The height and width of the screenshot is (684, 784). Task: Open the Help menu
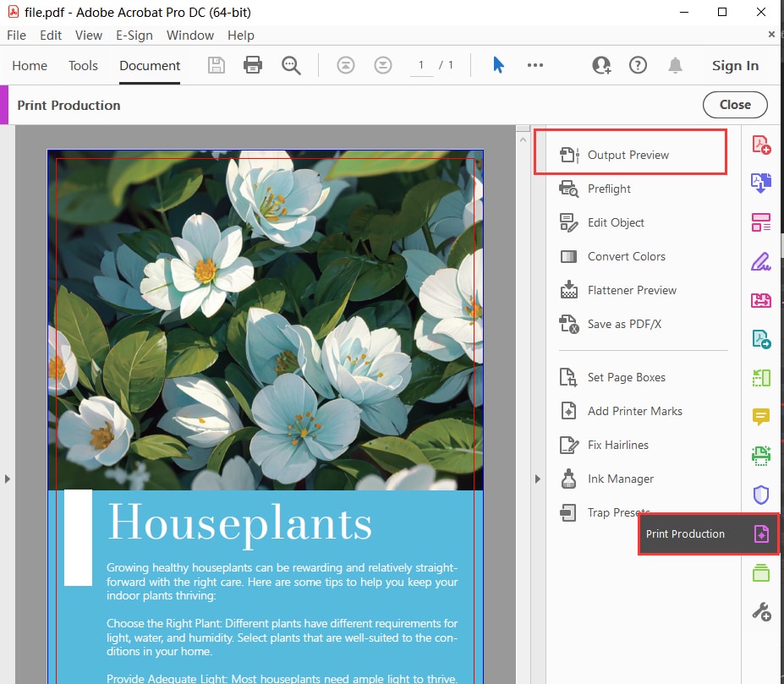(x=240, y=36)
